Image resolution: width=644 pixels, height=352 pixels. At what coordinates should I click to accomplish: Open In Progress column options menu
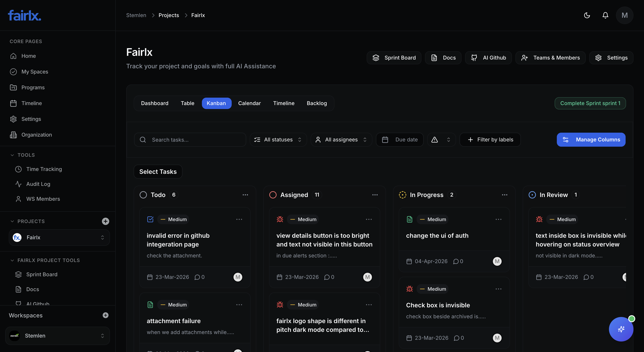pyautogui.click(x=505, y=195)
